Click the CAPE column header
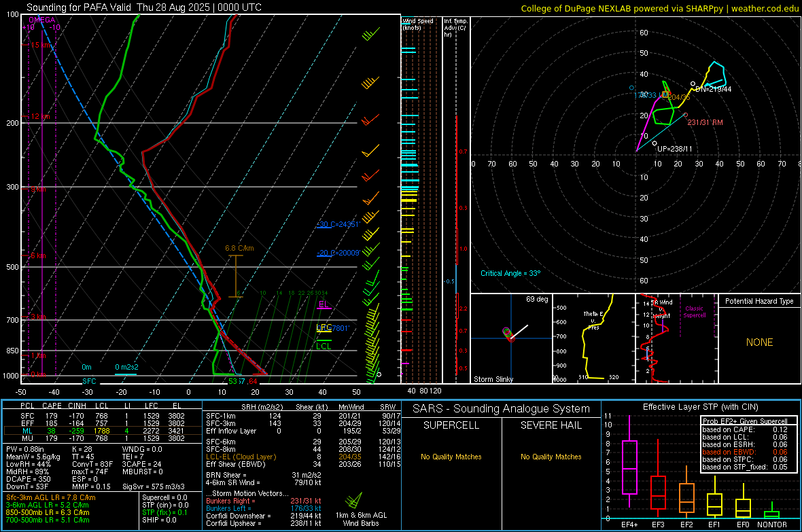 pos(52,406)
